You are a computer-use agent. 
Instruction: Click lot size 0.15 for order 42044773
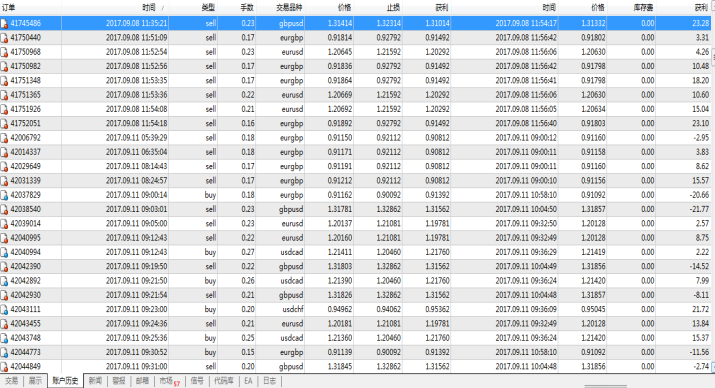point(248,352)
